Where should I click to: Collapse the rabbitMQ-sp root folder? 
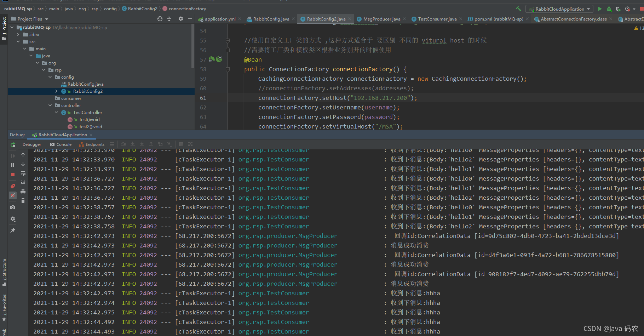(12, 27)
